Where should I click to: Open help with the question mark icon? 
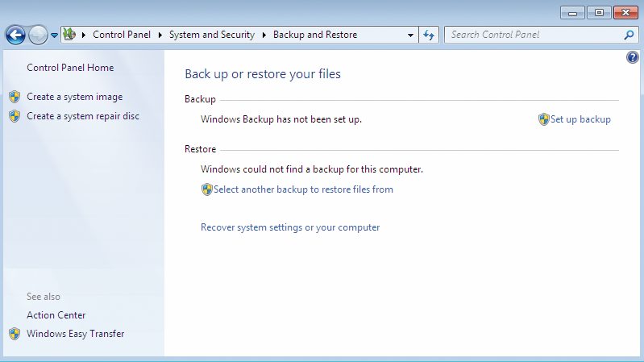[633, 57]
